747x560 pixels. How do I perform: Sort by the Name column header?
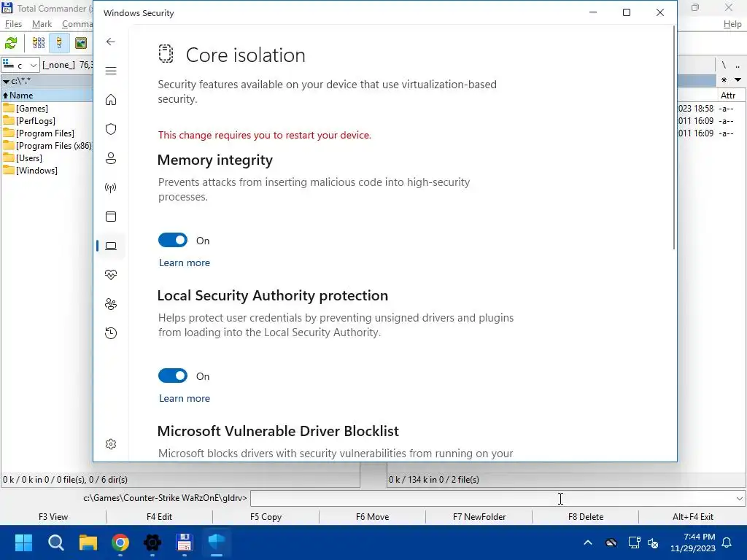pyautogui.click(x=47, y=96)
